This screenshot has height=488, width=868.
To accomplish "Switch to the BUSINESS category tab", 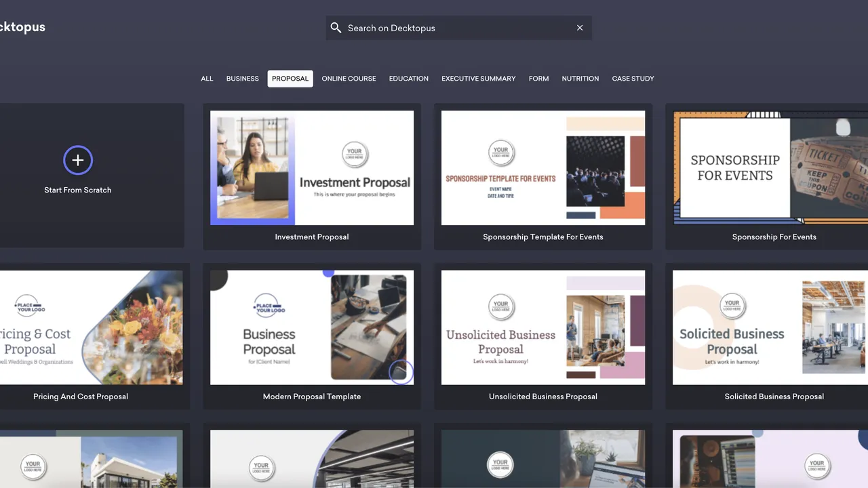I will (x=243, y=79).
